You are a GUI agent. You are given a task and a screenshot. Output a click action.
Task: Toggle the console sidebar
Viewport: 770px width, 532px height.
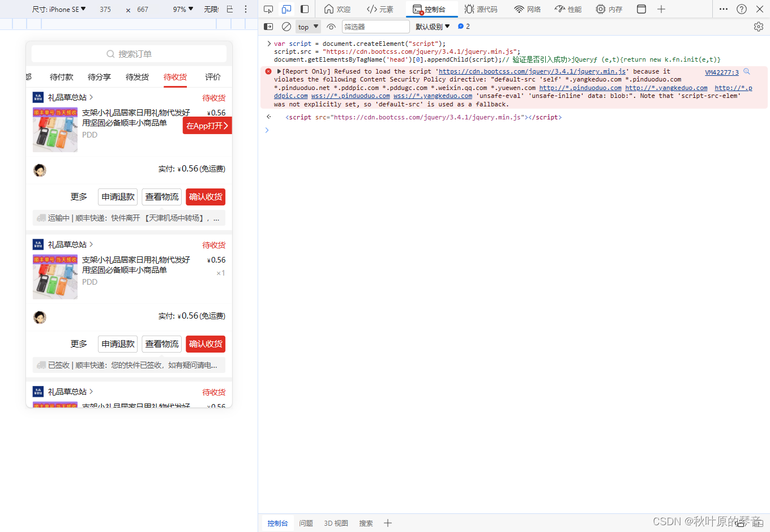pyautogui.click(x=268, y=27)
